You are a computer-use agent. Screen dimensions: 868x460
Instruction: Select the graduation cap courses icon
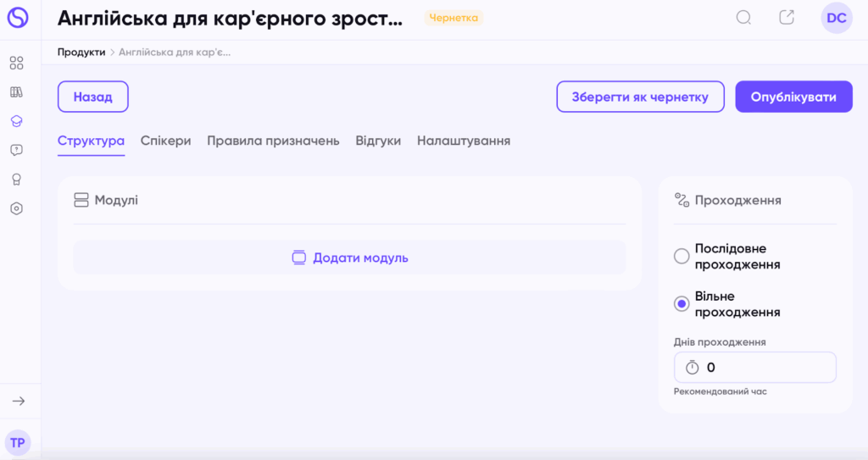click(17, 121)
